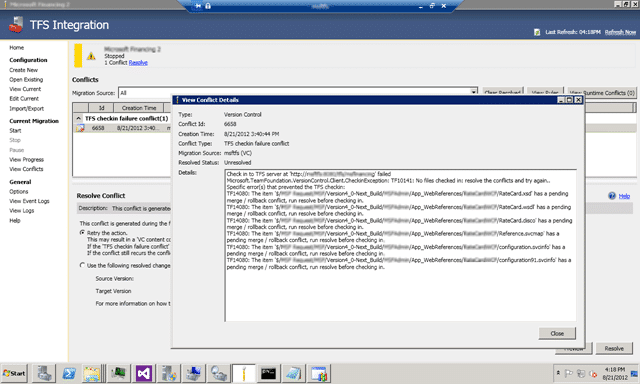The image size is (640, 384).
Task: Pin the remote desktop connection bar
Action: click(x=198, y=6)
